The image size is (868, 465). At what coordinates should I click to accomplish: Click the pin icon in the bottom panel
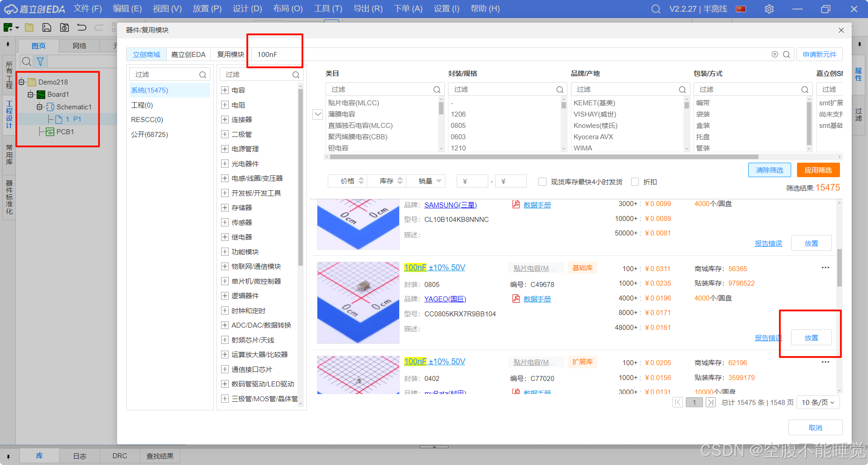[8, 456]
